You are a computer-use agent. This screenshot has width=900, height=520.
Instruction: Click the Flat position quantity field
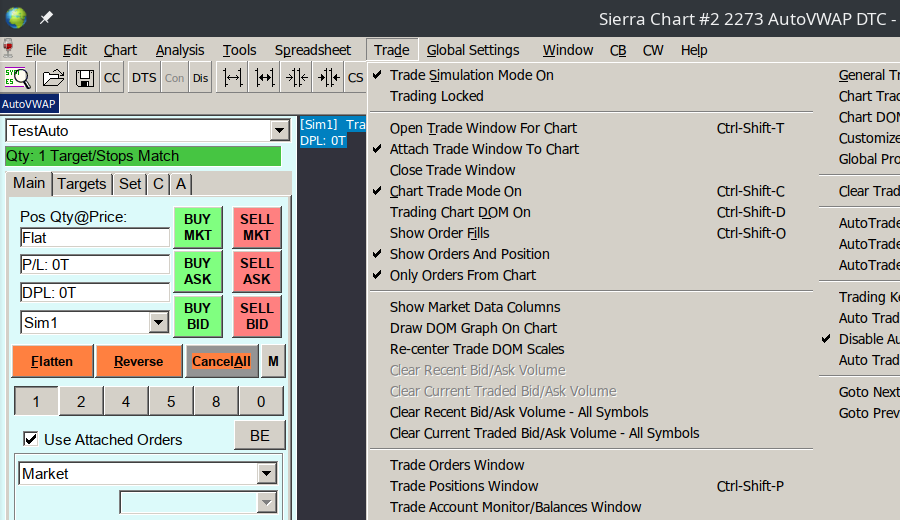click(x=95, y=238)
